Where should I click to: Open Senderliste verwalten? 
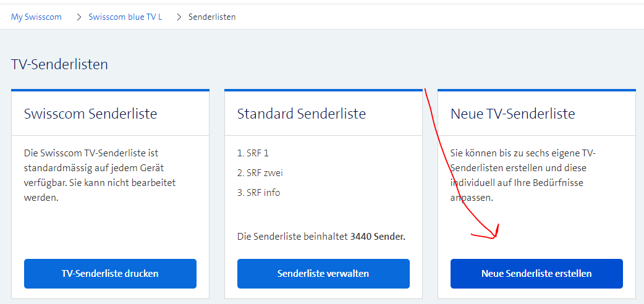(x=323, y=273)
